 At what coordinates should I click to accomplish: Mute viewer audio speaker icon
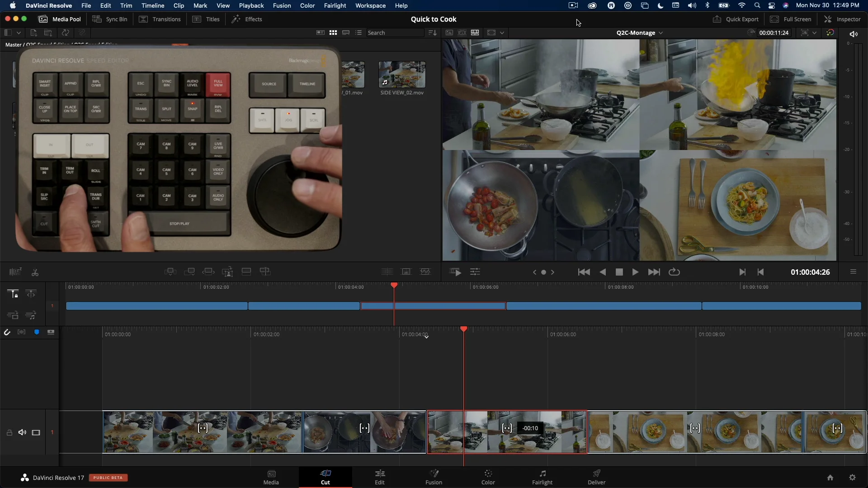click(854, 34)
